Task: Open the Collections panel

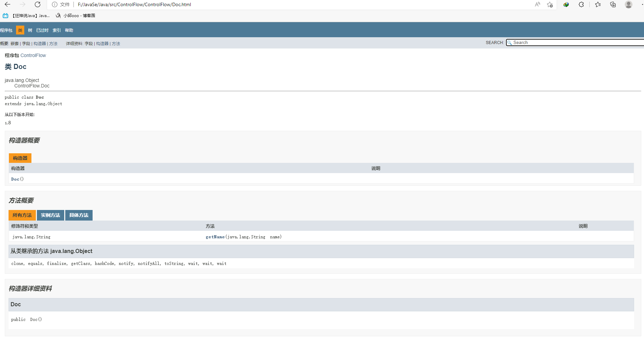Action: point(613,4)
